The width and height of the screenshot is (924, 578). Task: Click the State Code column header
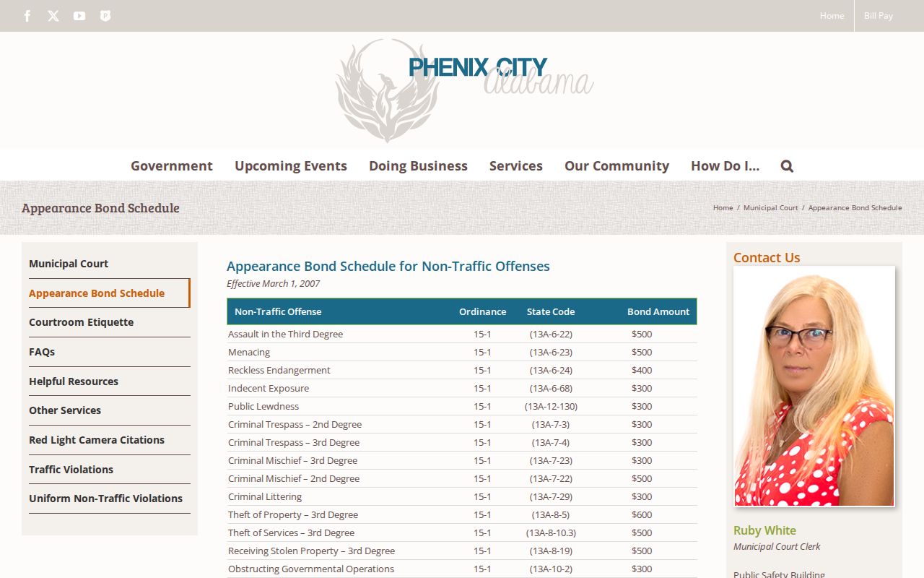coord(551,311)
